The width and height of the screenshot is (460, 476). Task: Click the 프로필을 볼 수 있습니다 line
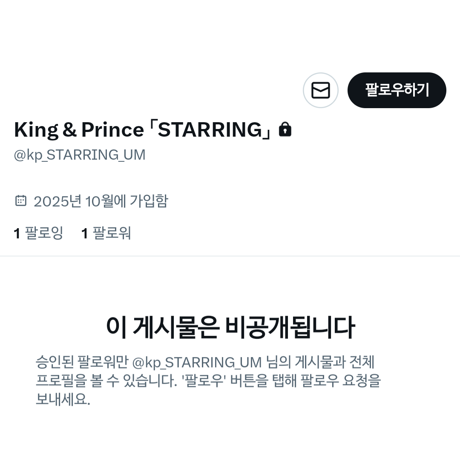click(x=106, y=380)
